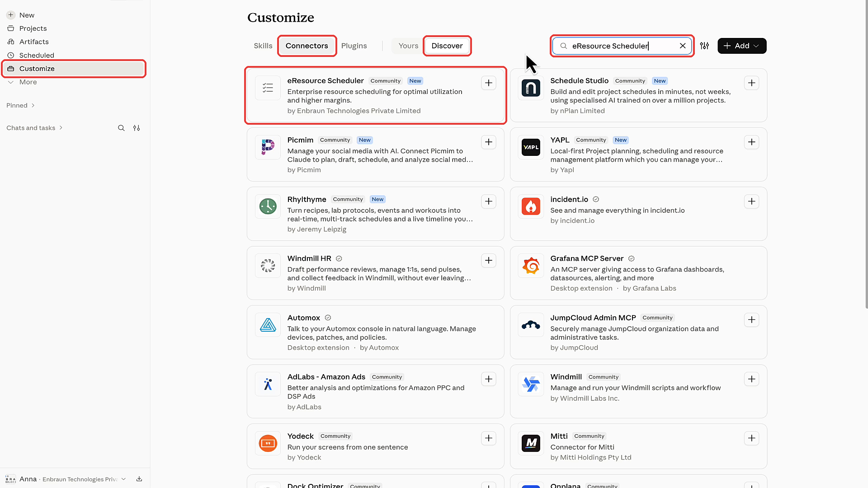Click New badge on Schedule Studio card

660,81
